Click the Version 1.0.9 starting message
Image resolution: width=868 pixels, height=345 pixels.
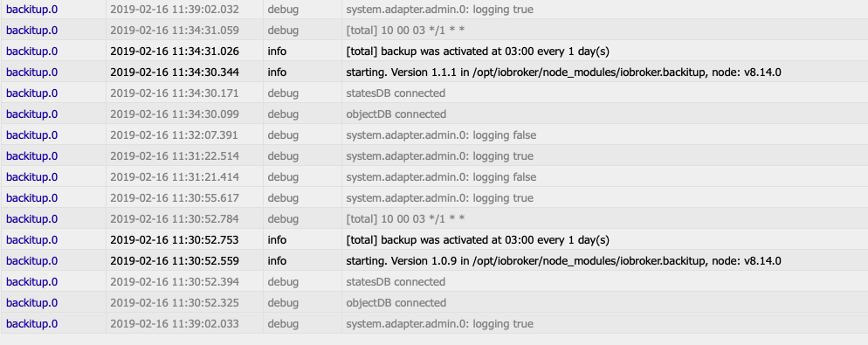563,261
